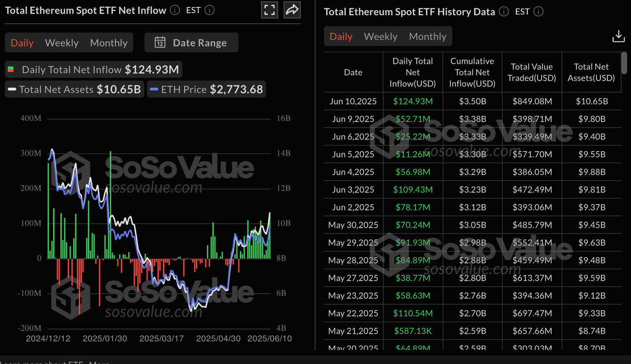Select the Daily tab above history table
This screenshot has height=364, width=631.
click(x=341, y=37)
